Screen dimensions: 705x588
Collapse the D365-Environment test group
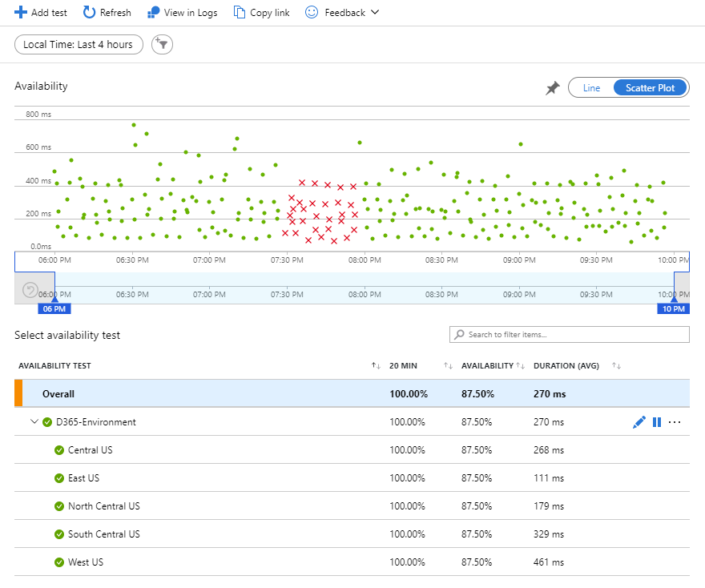[x=34, y=422]
